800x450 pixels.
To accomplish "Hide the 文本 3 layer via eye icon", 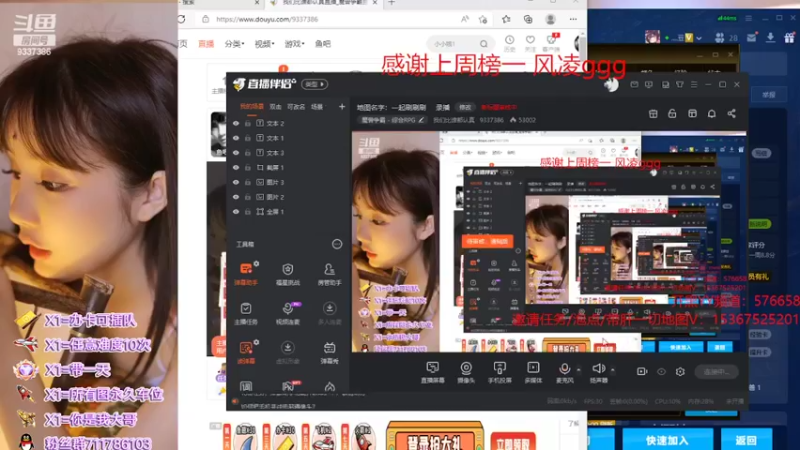I will [236, 153].
